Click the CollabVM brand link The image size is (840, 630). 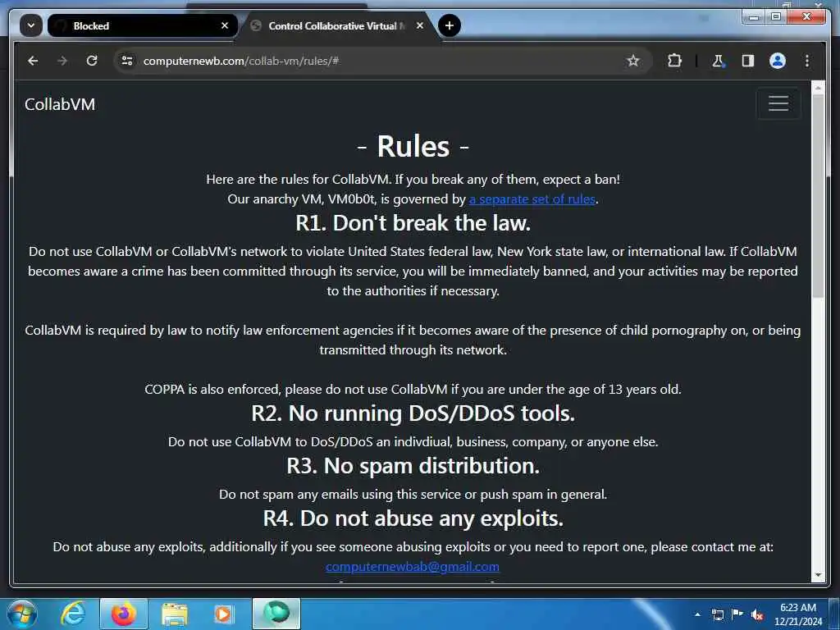coord(60,104)
